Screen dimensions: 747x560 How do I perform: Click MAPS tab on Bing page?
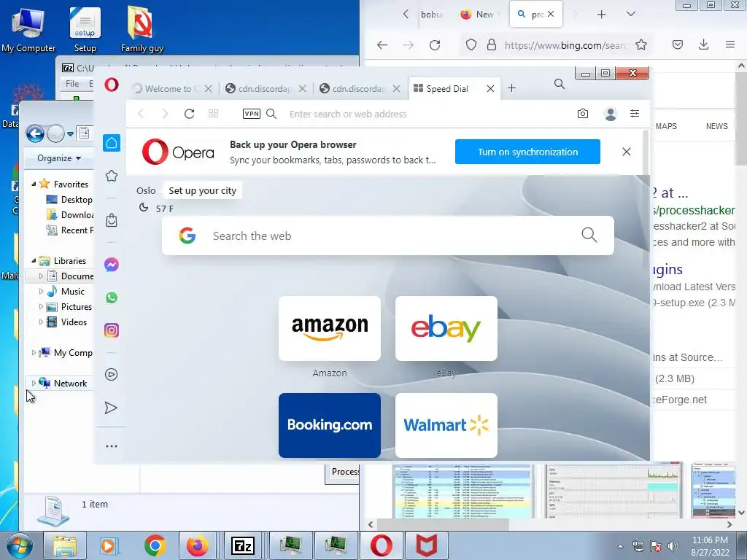[666, 126]
